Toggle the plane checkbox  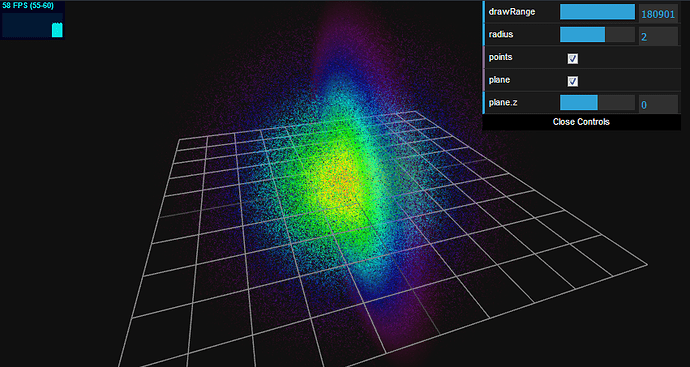point(573,81)
